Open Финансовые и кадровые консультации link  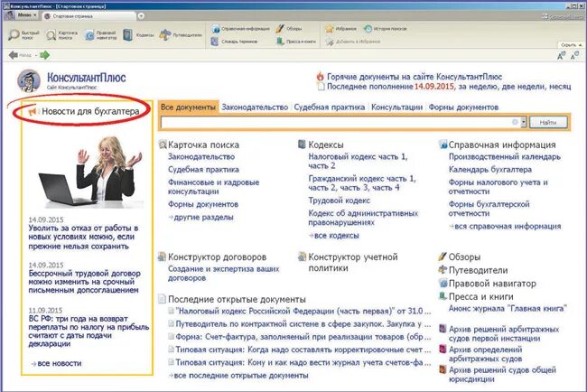pos(213,186)
